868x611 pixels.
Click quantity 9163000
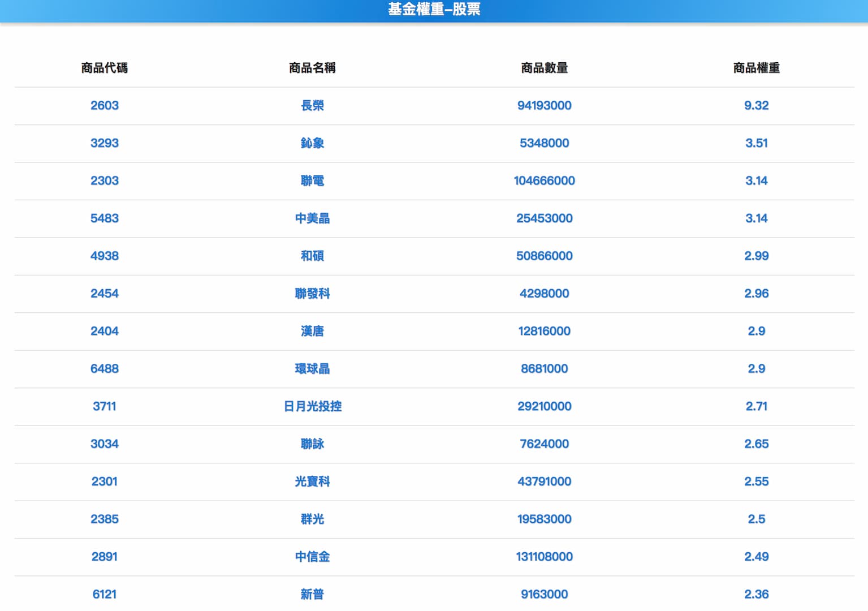(544, 595)
